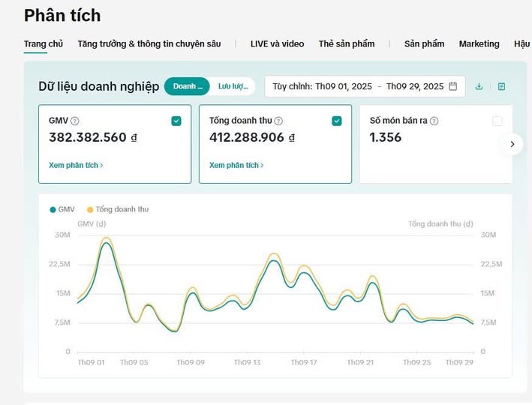Viewport: 532px width, 405px height.
Task: Uncheck the Tổng doanh thu checkbox
Action: click(x=336, y=121)
